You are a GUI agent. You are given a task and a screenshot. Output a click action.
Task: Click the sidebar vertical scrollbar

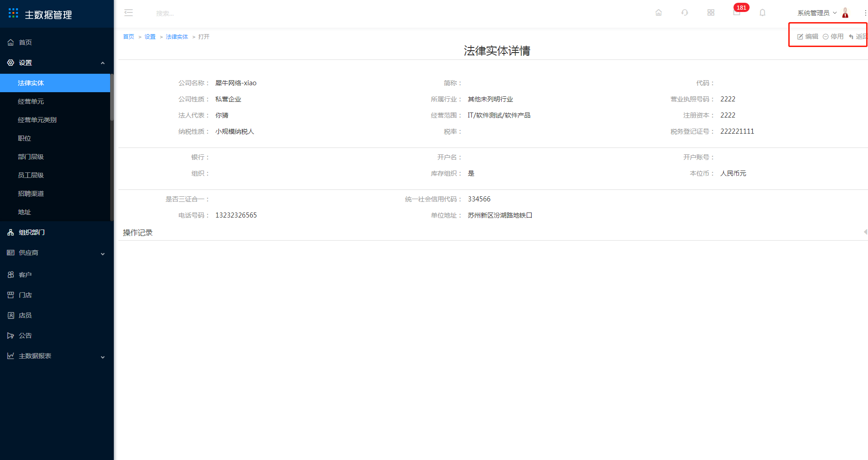tap(112, 97)
